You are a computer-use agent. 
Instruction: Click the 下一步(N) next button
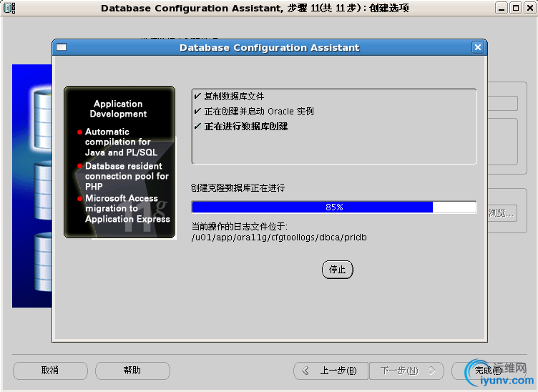(x=406, y=371)
